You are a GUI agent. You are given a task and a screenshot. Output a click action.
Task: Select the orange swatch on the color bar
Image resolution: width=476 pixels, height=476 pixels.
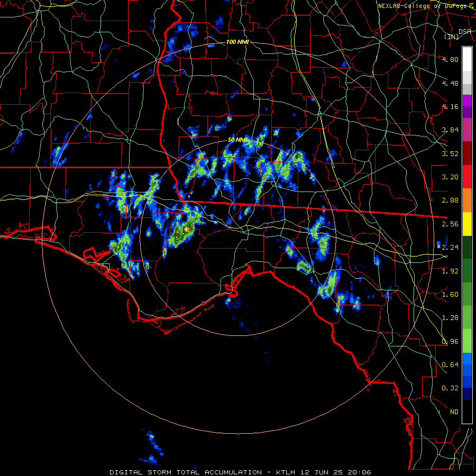[x=467, y=200]
